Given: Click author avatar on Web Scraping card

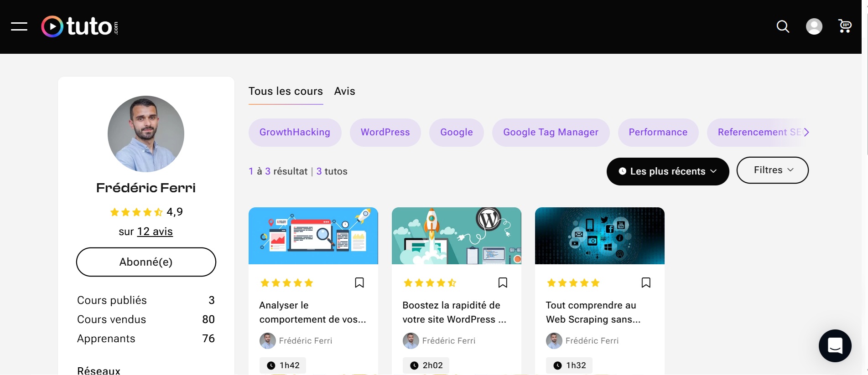Looking at the screenshot, I should 554,341.
